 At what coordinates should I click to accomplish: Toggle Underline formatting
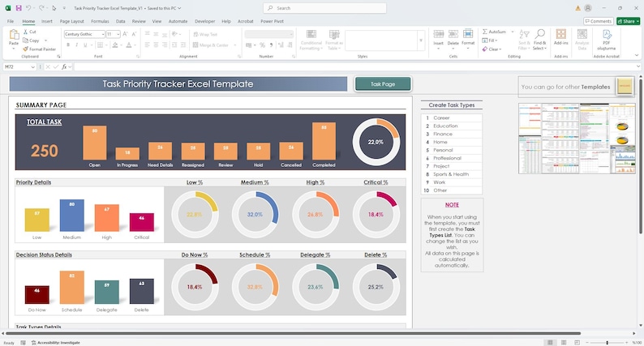[85, 45]
